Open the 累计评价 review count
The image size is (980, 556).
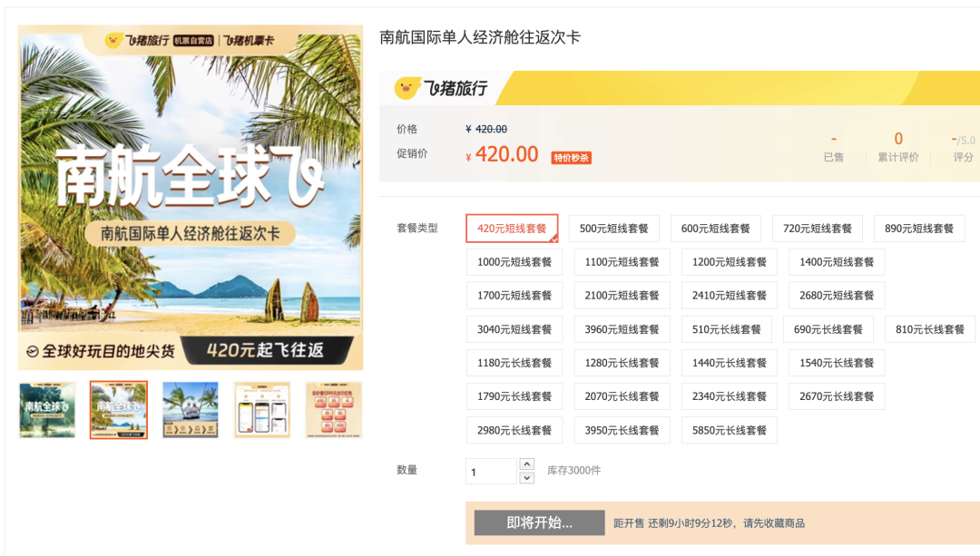tap(898, 148)
